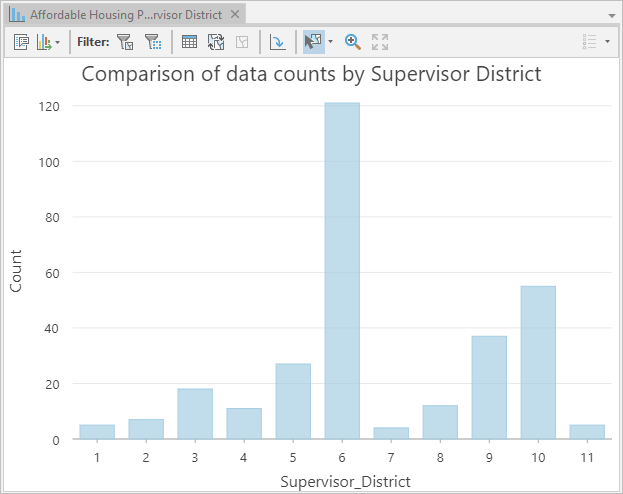Open the view options arrow at top right

click(611, 15)
